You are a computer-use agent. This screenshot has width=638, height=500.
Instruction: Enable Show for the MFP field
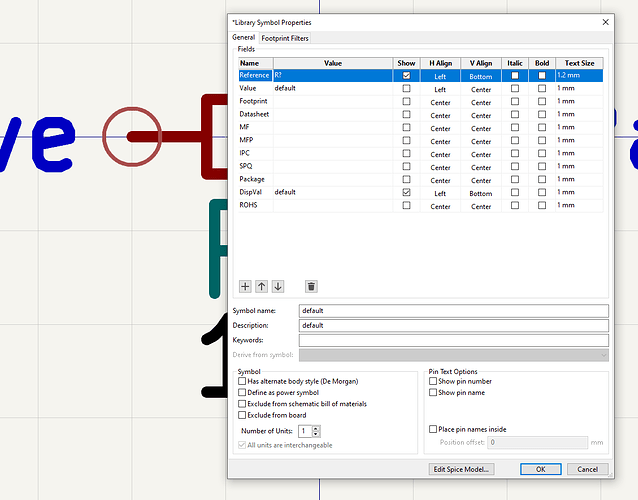(406, 140)
